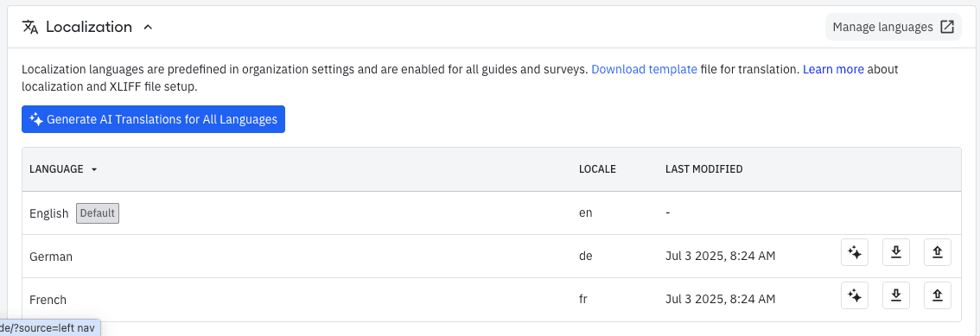Click German's last modified date
The image size is (980, 336).
(721, 256)
